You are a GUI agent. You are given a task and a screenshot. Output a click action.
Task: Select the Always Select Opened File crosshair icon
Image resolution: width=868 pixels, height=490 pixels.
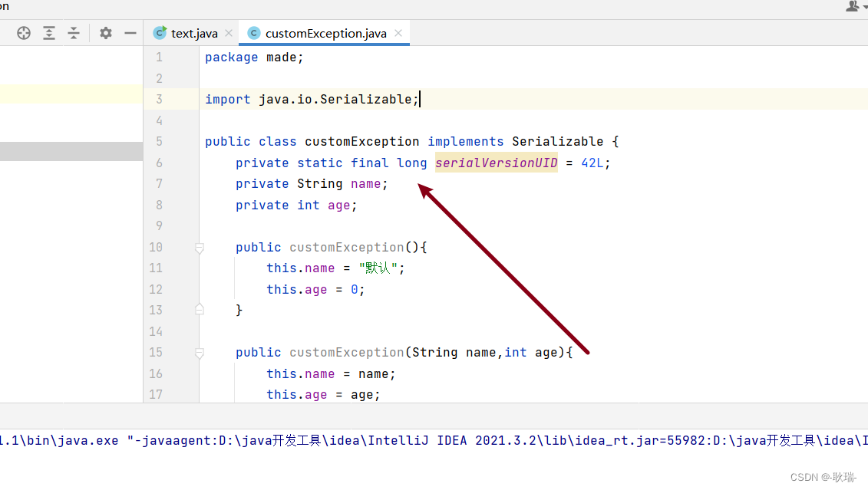pos(23,32)
